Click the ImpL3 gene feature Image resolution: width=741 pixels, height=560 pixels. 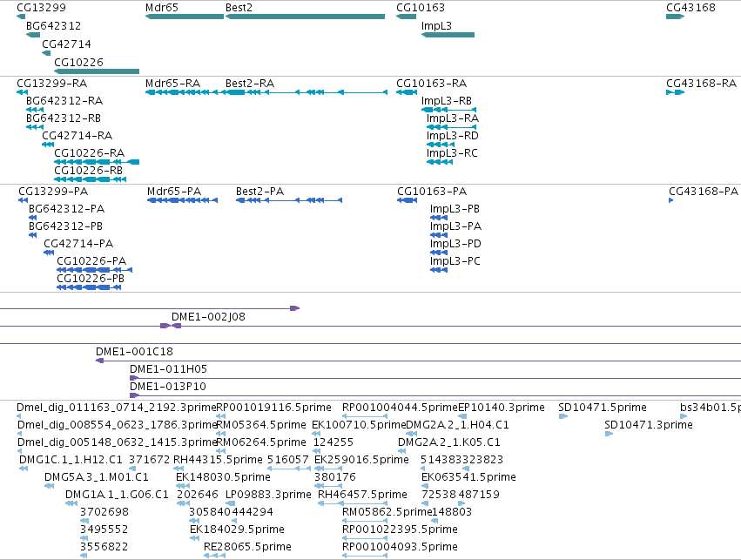(448, 35)
